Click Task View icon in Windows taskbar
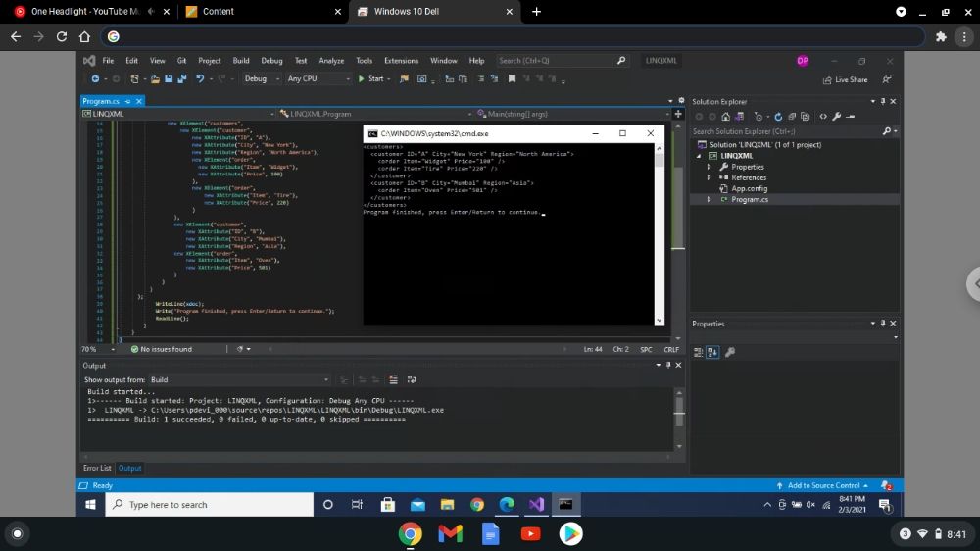This screenshot has width=980, height=551. 357,504
